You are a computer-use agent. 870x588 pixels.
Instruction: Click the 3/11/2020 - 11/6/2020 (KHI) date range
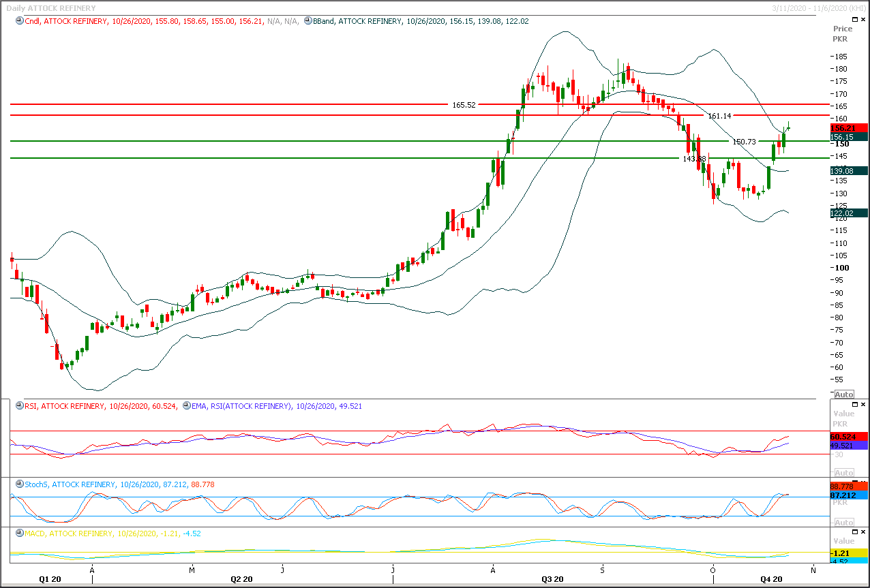818,8
